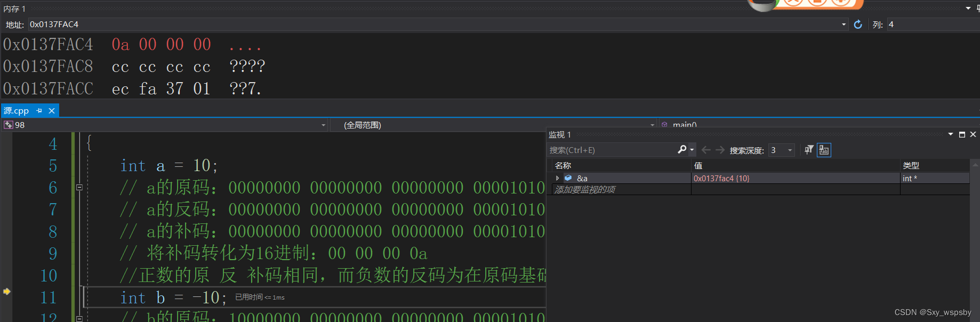Collapse the comment block at line 12

coord(79,318)
